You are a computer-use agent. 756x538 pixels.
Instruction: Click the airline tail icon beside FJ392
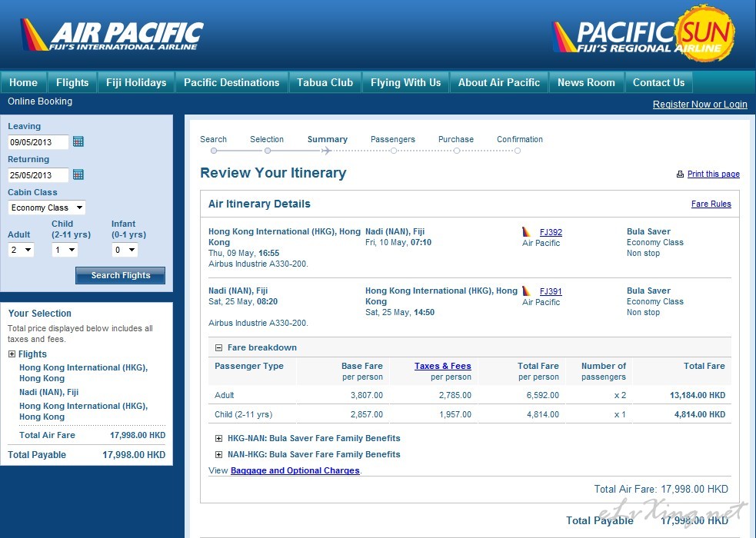527,231
